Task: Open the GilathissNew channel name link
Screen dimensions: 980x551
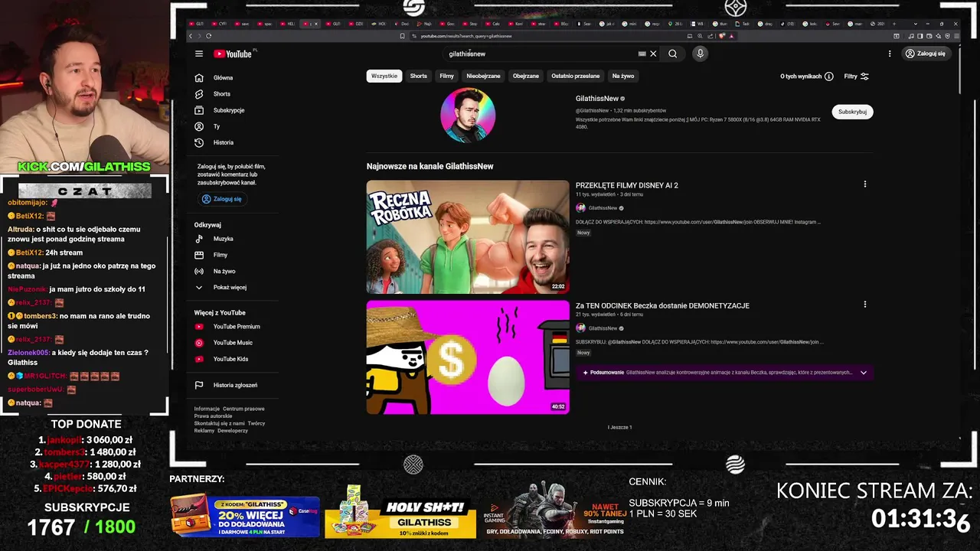Action: click(x=597, y=99)
